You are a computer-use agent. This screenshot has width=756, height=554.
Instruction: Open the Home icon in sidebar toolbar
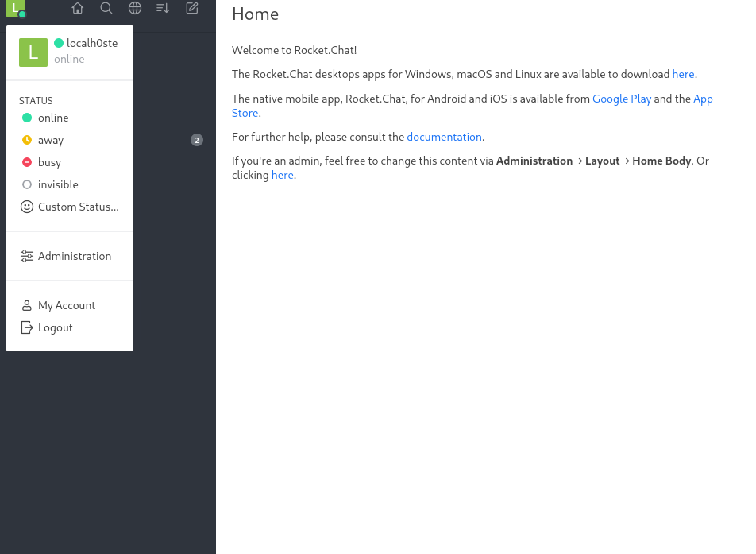[x=78, y=8]
